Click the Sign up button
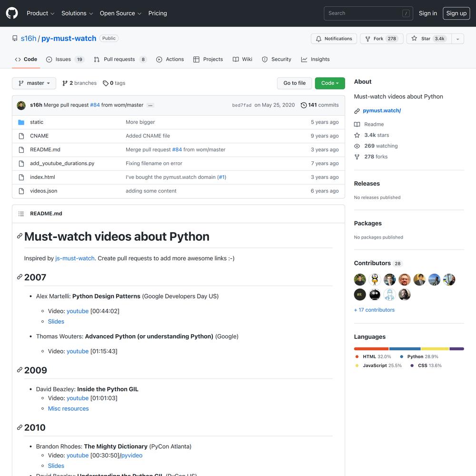The height and width of the screenshot is (476, 476). click(456, 13)
